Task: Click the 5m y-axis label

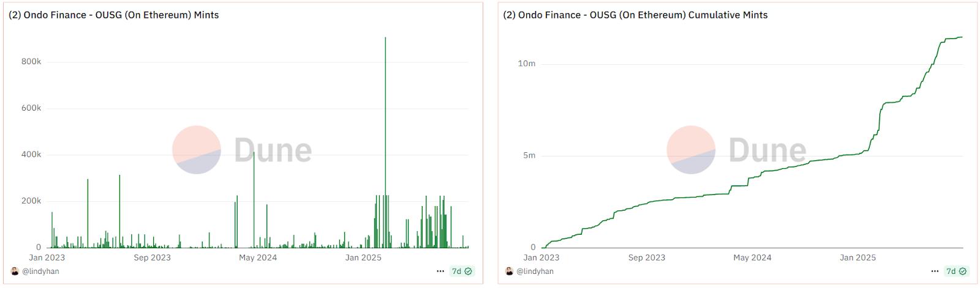Action: pyautogui.click(x=529, y=155)
